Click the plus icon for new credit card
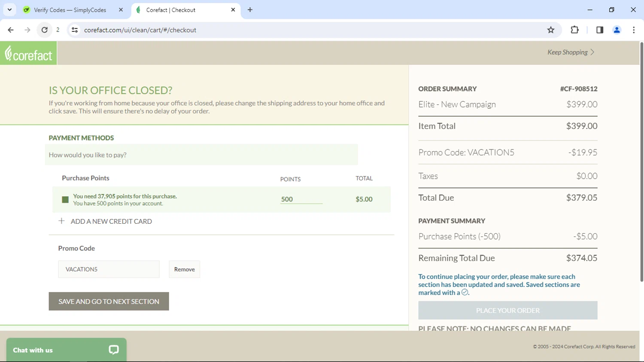The image size is (644, 362). [x=61, y=221]
